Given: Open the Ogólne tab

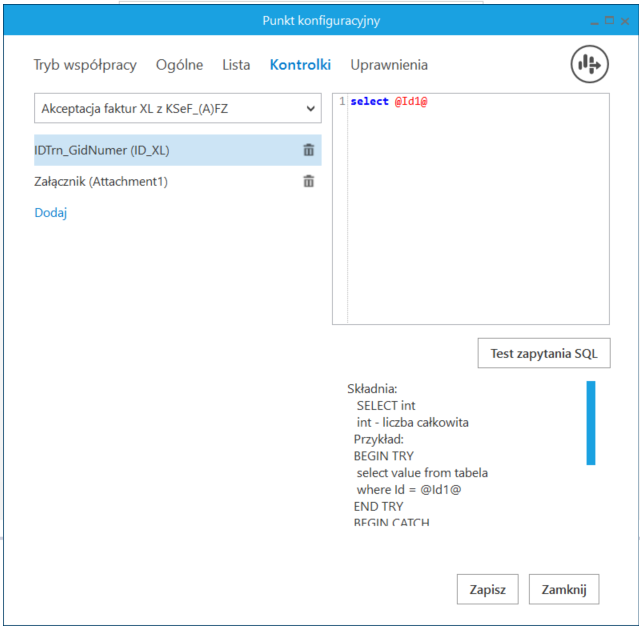Looking at the screenshot, I should (x=180, y=65).
